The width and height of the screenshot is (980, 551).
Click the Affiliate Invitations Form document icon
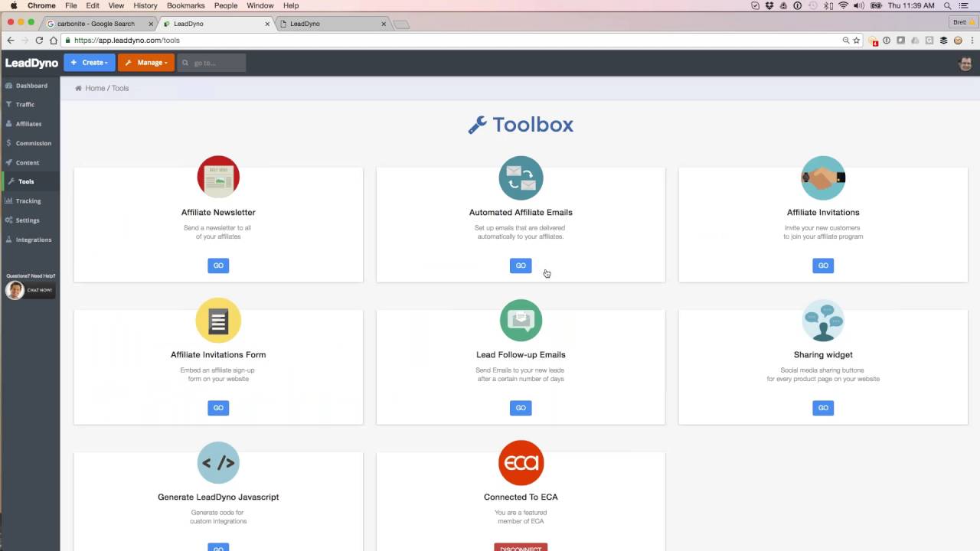218,320
